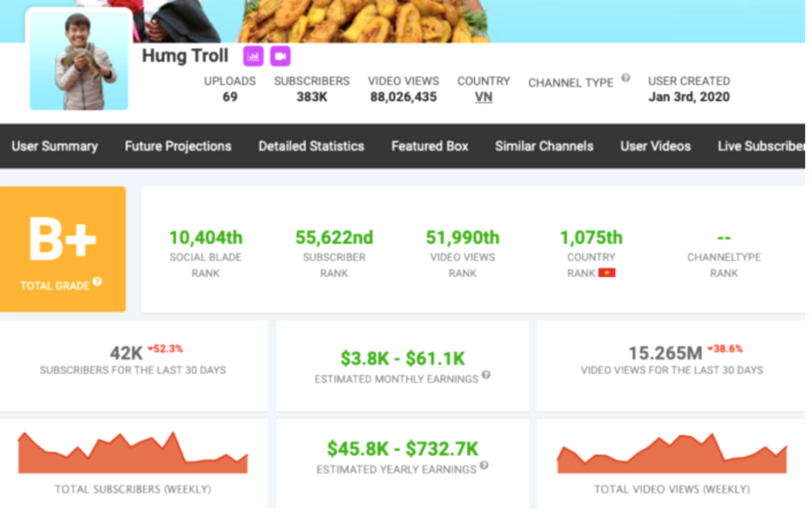Click help icon next to Total Grade
Image resolution: width=812 pixels, height=513 pixels.
coord(97,282)
